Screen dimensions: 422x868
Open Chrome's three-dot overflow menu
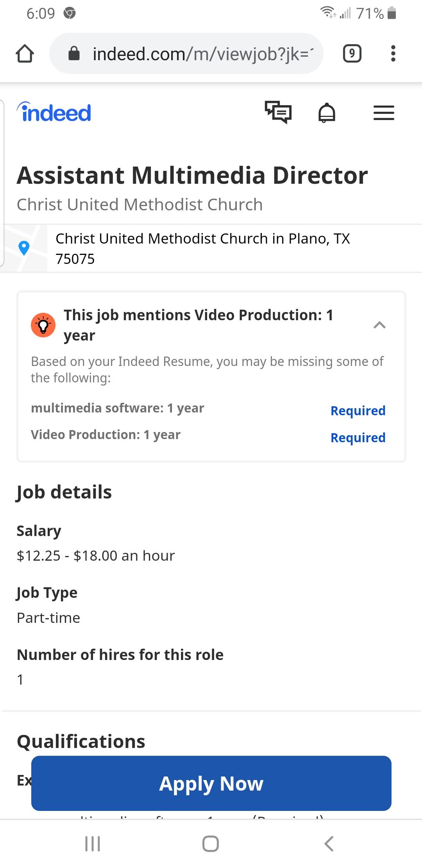[393, 54]
